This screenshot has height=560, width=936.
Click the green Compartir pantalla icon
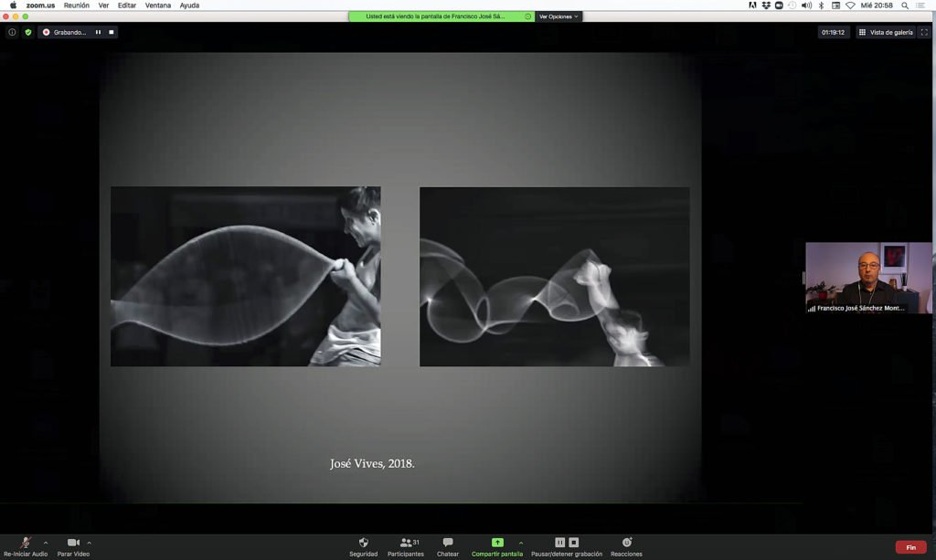[x=497, y=543]
